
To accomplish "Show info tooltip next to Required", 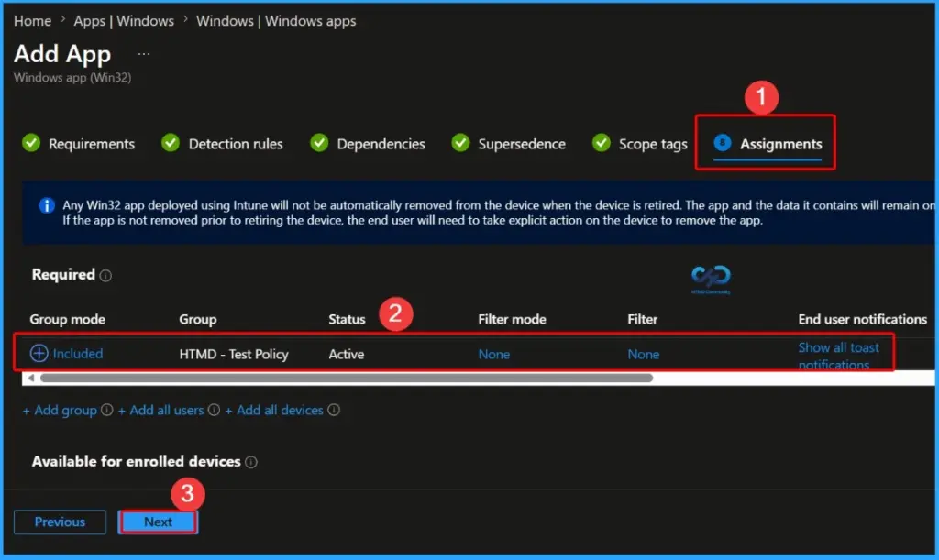I will 105,276.
